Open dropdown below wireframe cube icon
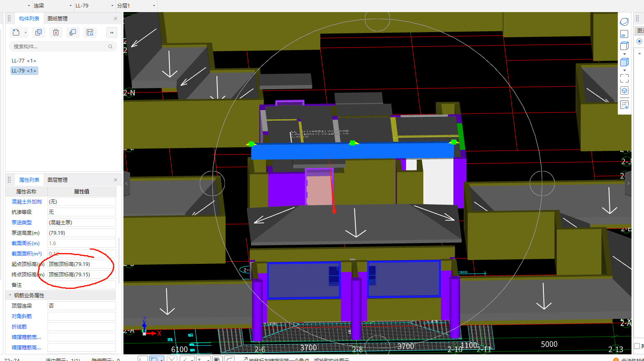644x361 pixels. (624, 54)
